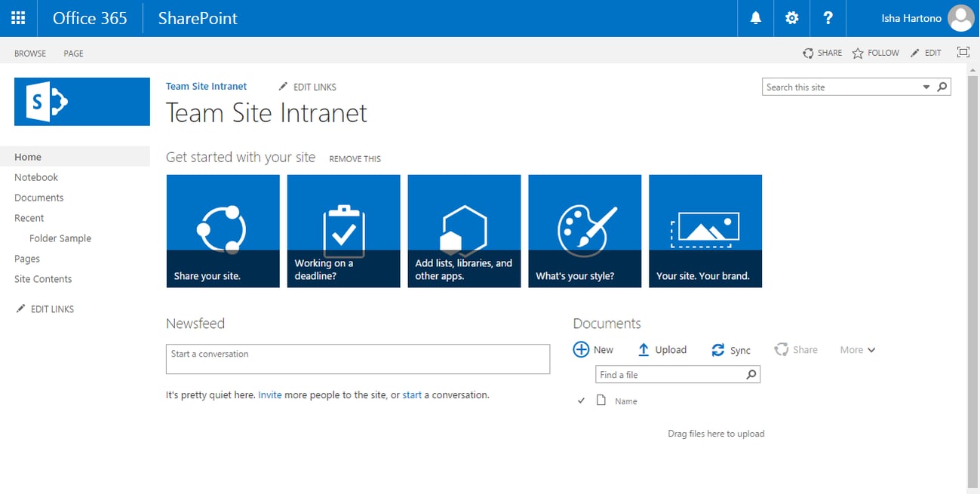Click the Upload arrow icon
Viewport: 980px width, 494px height.
click(x=644, y=350)
